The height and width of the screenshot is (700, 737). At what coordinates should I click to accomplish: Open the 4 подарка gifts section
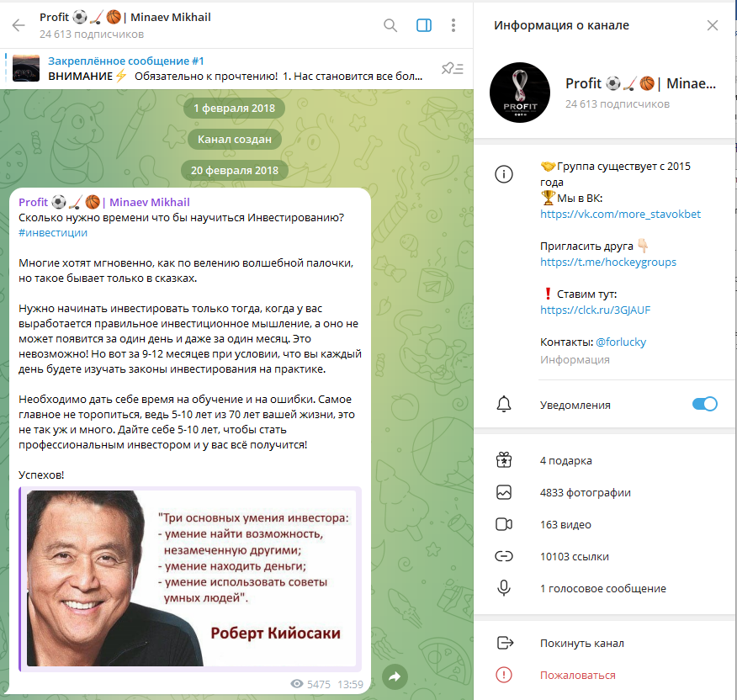606,461
